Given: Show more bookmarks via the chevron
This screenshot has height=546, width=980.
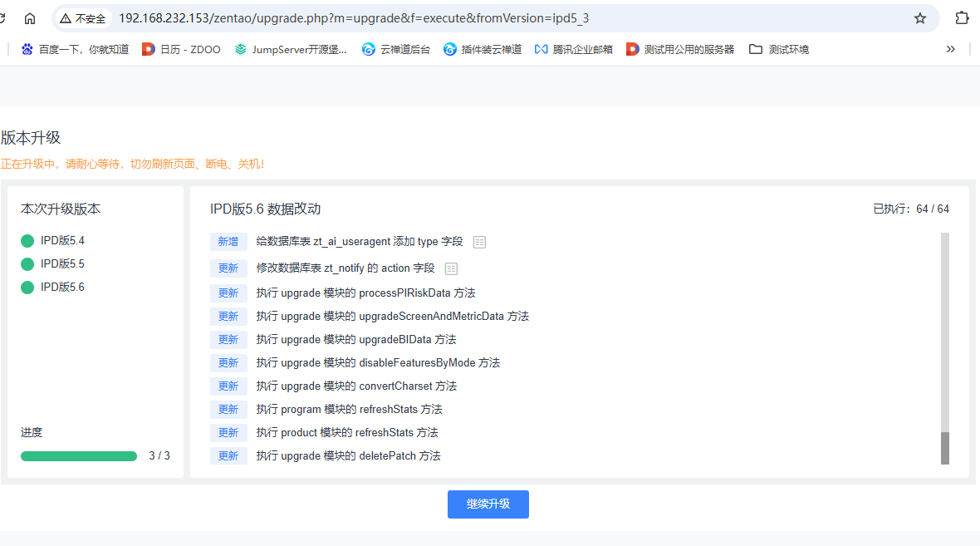Looking at the screenshot, I should [951, 49].
